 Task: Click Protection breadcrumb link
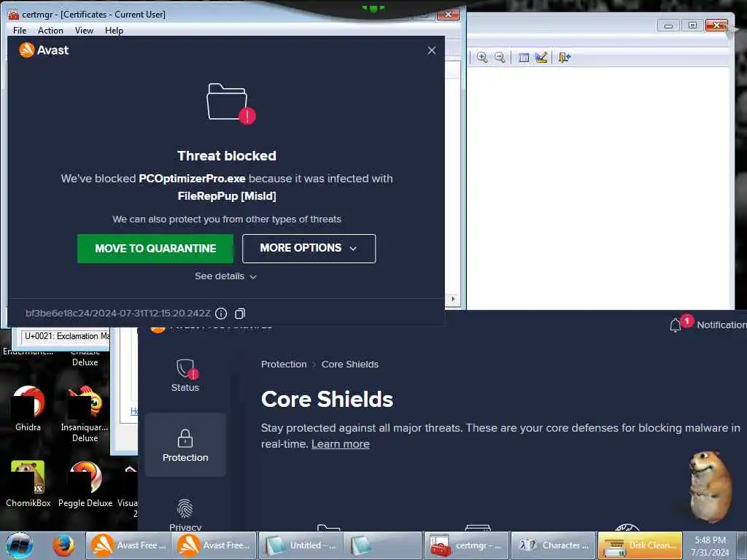pyautogui.click(x=284, y=365)
